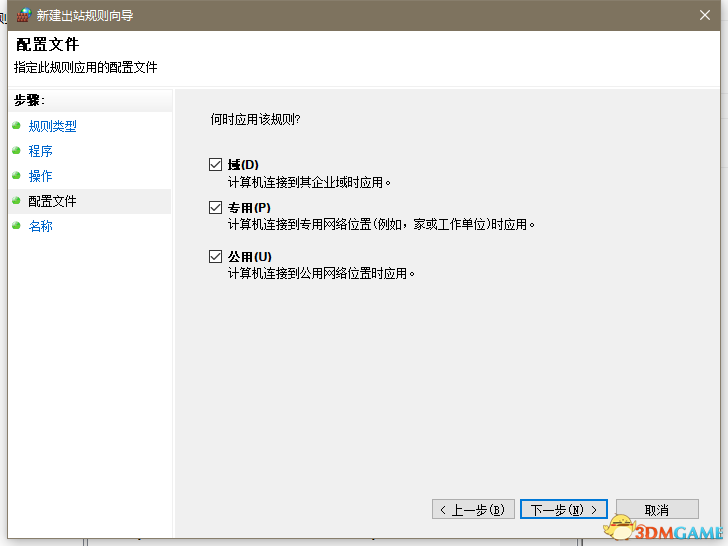Click the 步骤: header label
728x546 pixels.
tap(29, 100)
